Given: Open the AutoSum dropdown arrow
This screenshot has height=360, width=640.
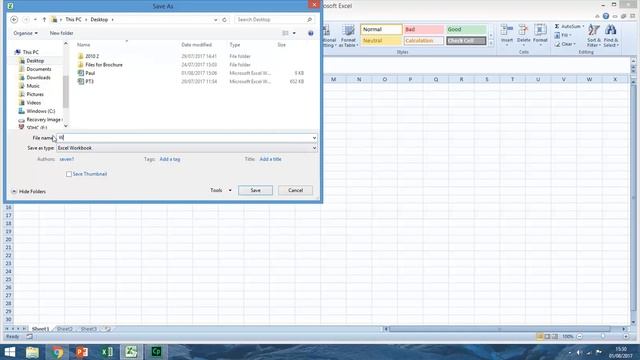Looking at the screenshot, I should (583, 26).
